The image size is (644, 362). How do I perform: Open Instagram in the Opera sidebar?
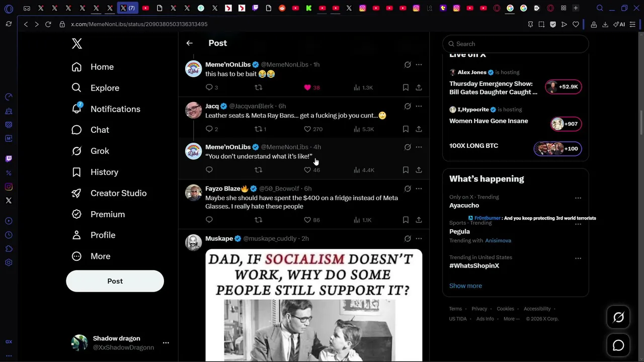pos(9,187)
